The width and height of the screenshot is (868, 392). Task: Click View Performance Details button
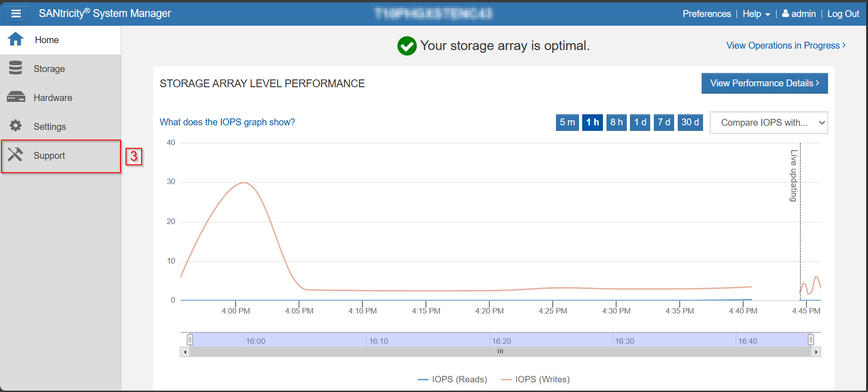point(764,83)
